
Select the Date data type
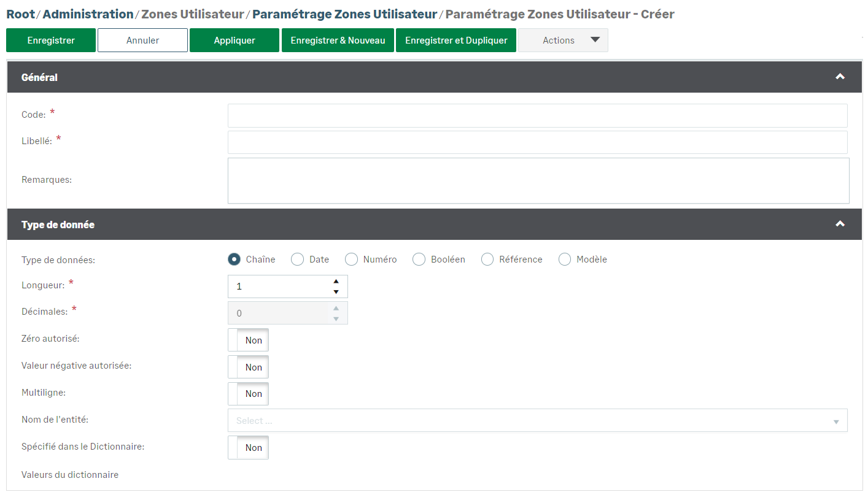297,259
